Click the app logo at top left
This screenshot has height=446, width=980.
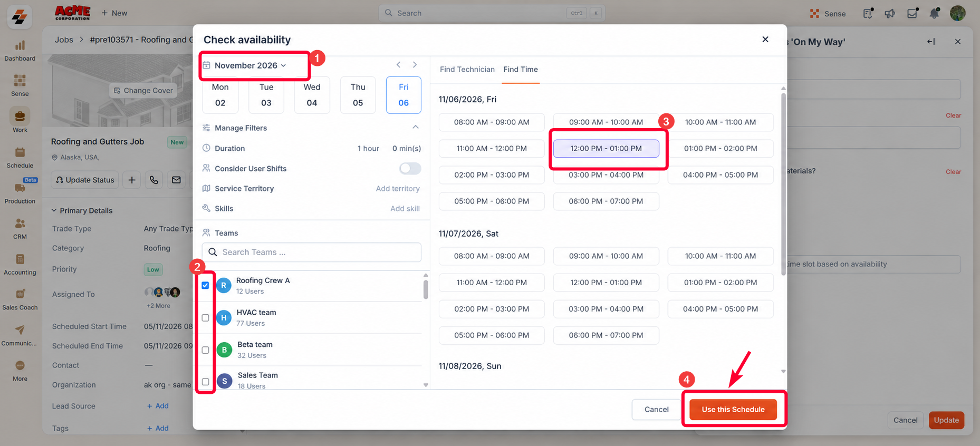click(20, 17)
